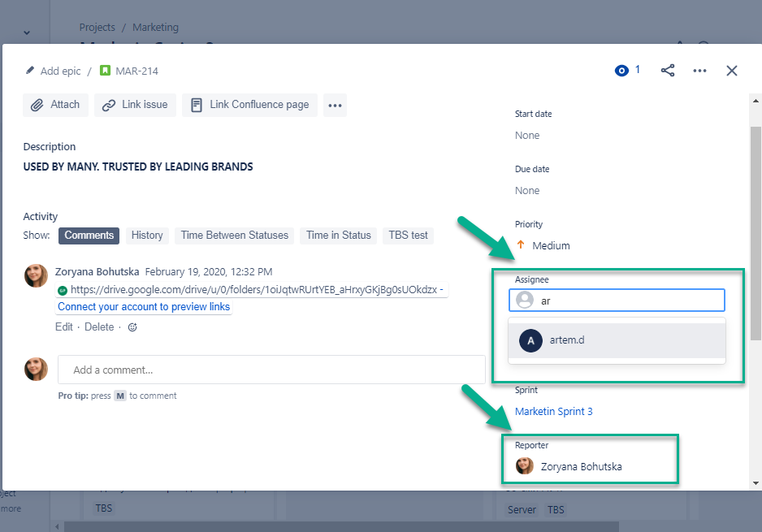762x532 pixels.
Task: Add an emoji reaction to Zoryana's comment
Action: tap(132, 327)
